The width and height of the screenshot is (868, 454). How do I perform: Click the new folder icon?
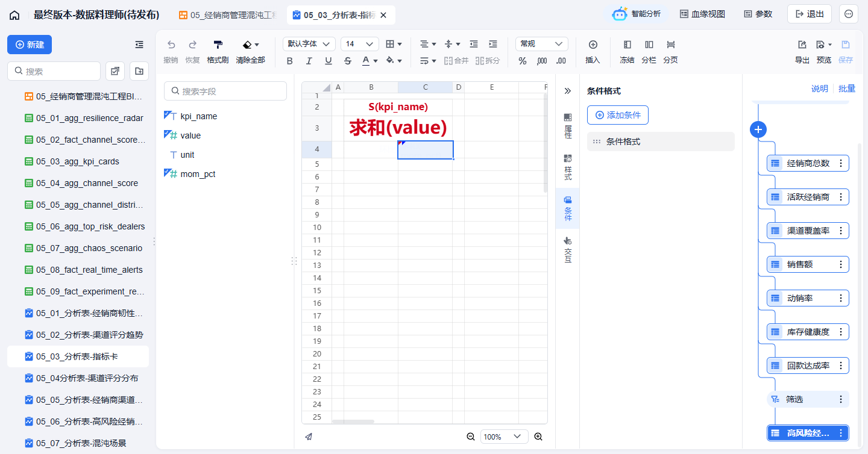[139, 71]
